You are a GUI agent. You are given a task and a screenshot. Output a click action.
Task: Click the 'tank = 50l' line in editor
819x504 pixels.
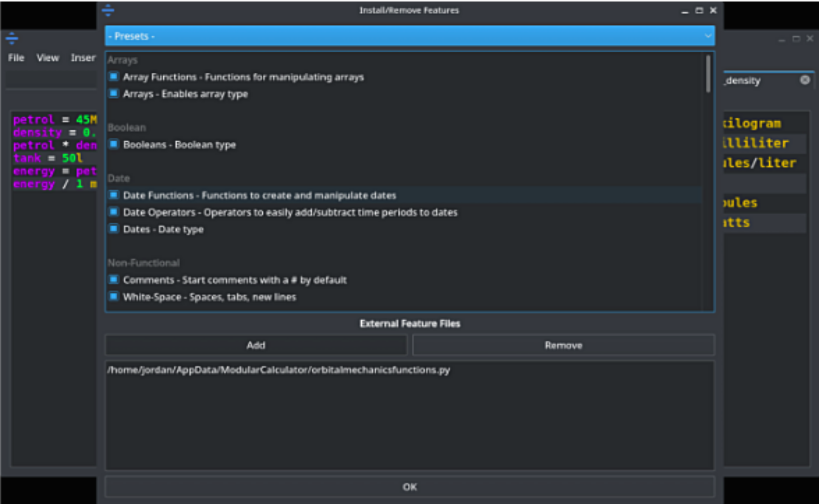pyautogui.click(x=48, y=158)
